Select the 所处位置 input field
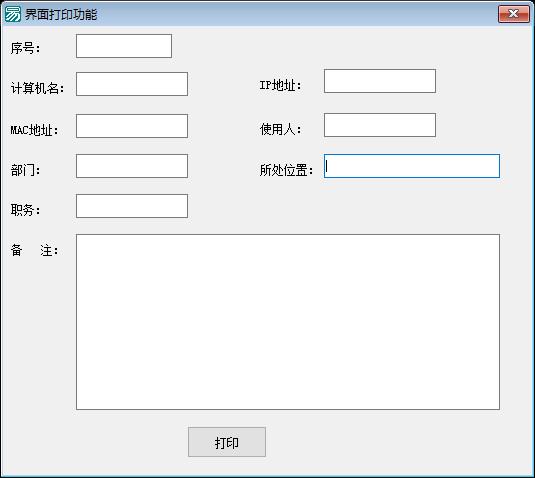The image size is (535, 478). pyautogui.click(x=412, y=166)
